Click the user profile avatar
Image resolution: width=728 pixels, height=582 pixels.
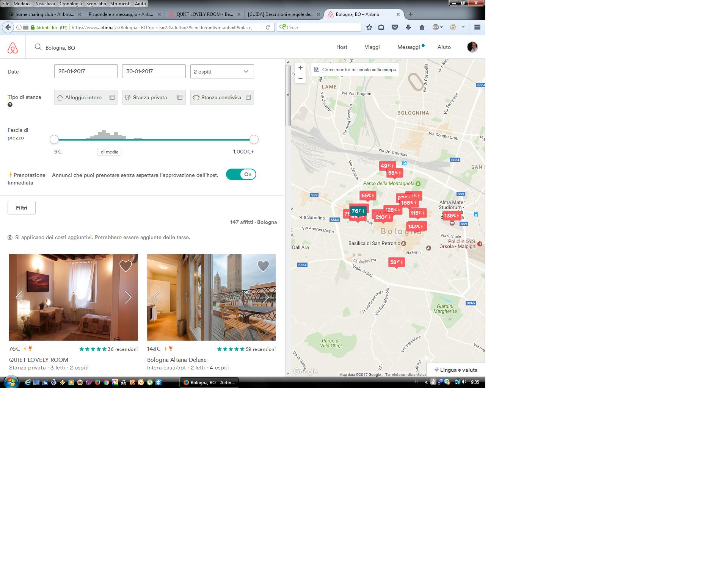click(x=472, y=47)
